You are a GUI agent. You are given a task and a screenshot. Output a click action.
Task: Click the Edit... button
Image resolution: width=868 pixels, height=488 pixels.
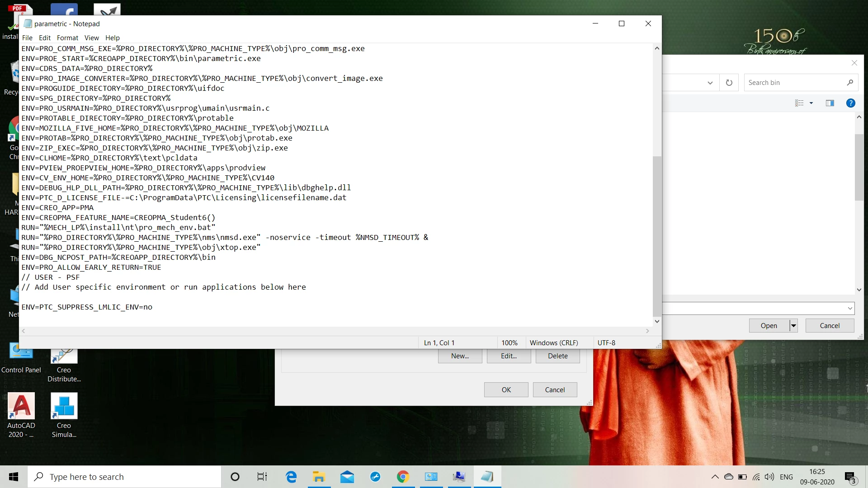coord(509,356)
